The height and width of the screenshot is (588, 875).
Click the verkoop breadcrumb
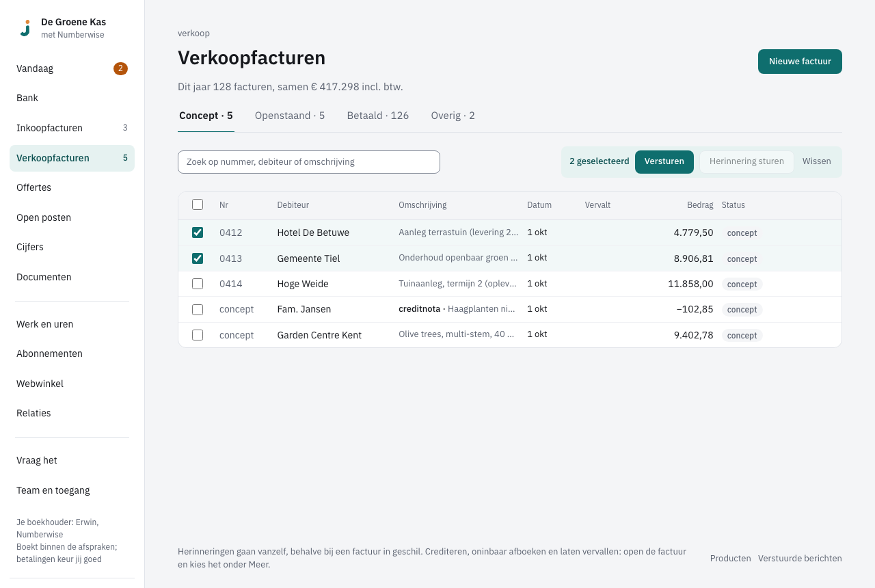193,33
